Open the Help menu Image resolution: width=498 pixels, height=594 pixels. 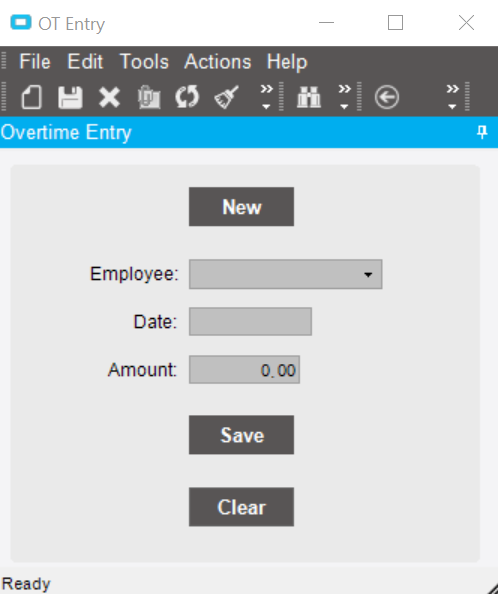click(x=287, y=61)
